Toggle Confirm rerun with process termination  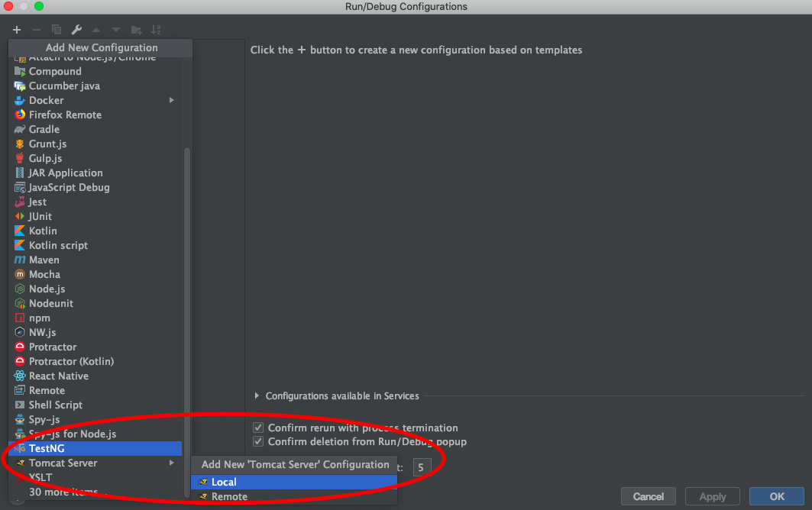tap(258, 428)
